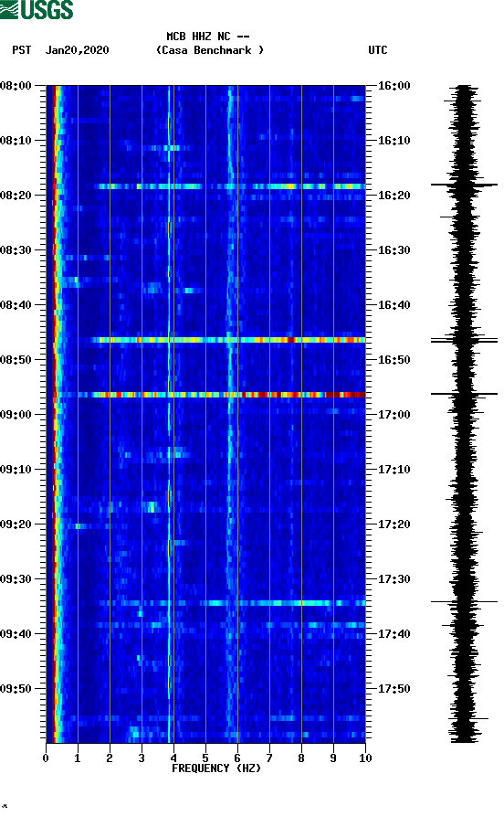Click the 17:20 UTC time label
The image size is (504, 816).
coord(394,525)
